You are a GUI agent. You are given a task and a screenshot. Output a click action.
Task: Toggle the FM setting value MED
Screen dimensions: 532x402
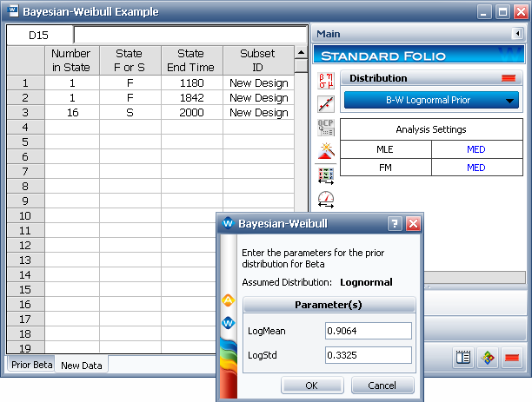(x=476, y=168)
